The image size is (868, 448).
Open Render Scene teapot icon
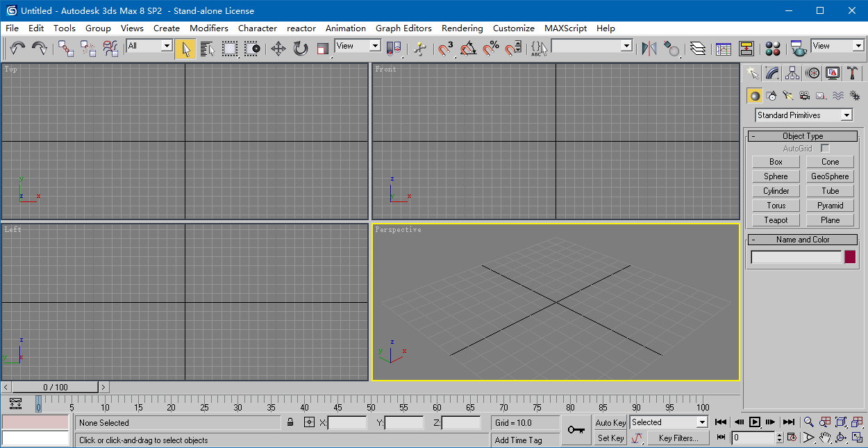pyautogui.click(x=799, y=49)
